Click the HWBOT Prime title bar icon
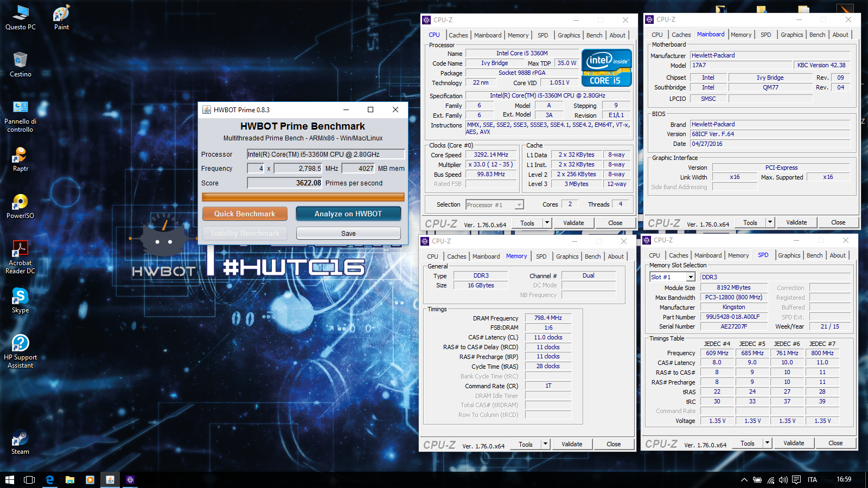Viewport: 868px width, 488px height. [x=207, y=110]
